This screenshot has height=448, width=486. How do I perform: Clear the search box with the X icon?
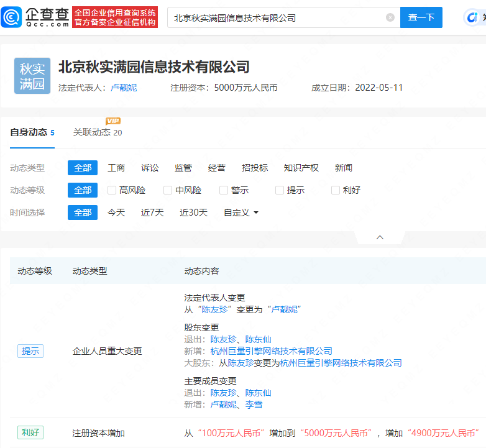point(390,17)
